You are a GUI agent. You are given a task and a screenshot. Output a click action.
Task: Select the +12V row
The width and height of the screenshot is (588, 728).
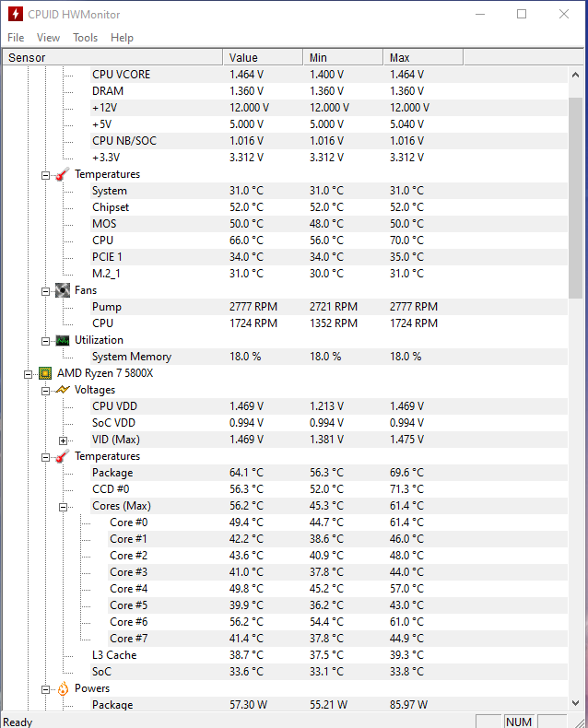(329, 108)
